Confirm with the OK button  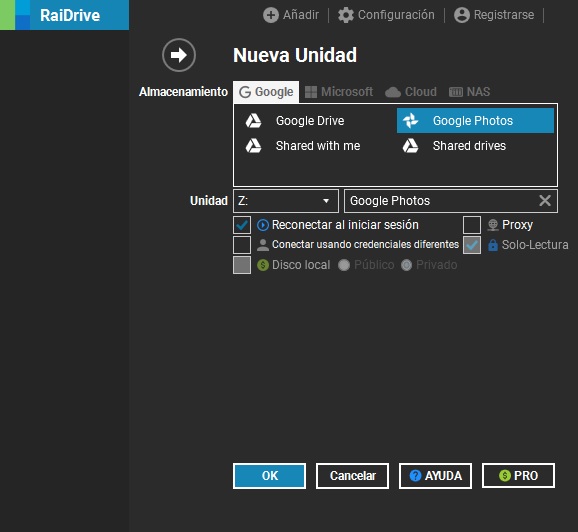269,476
